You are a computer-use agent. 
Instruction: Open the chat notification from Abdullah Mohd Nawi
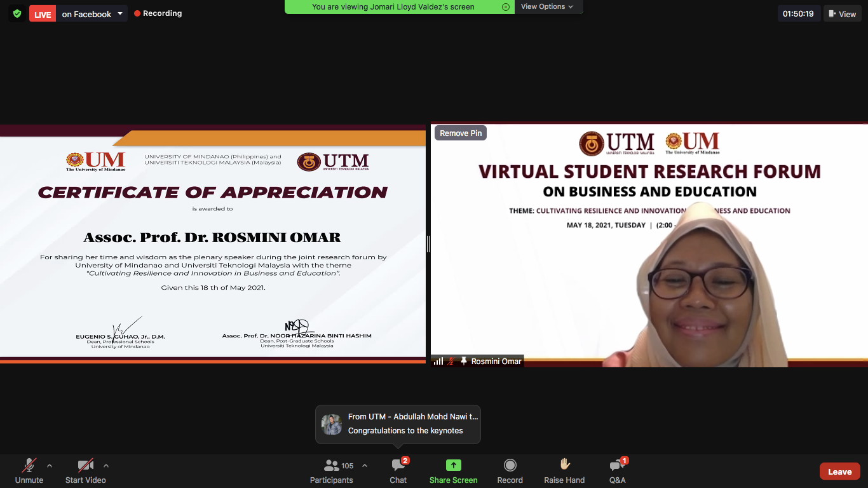(x=398, y=424)
